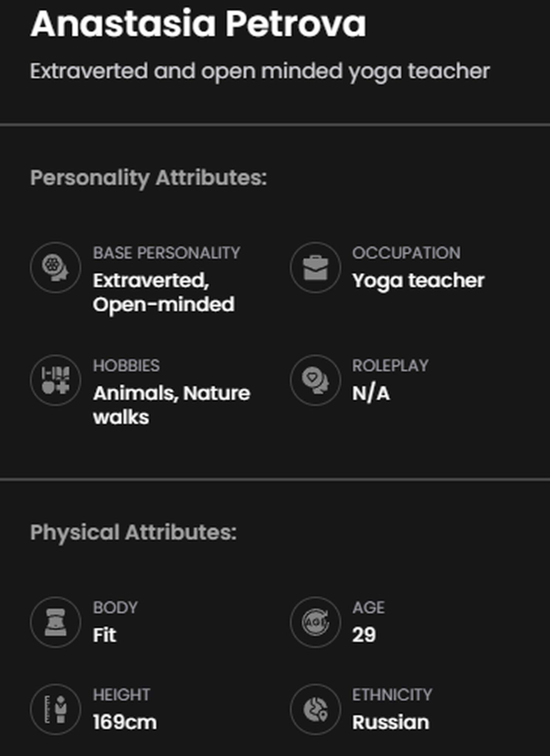The height and width of the screenshot is (756, 550).
Task: Click the Physical Attributes section heading
Action: tap(133, 532)
